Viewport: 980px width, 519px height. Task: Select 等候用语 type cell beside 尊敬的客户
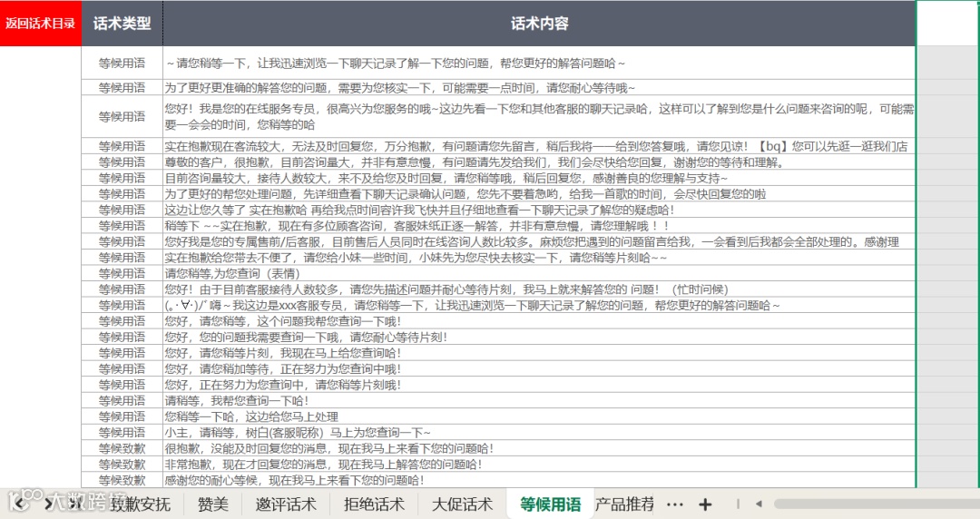pos(122,162)
